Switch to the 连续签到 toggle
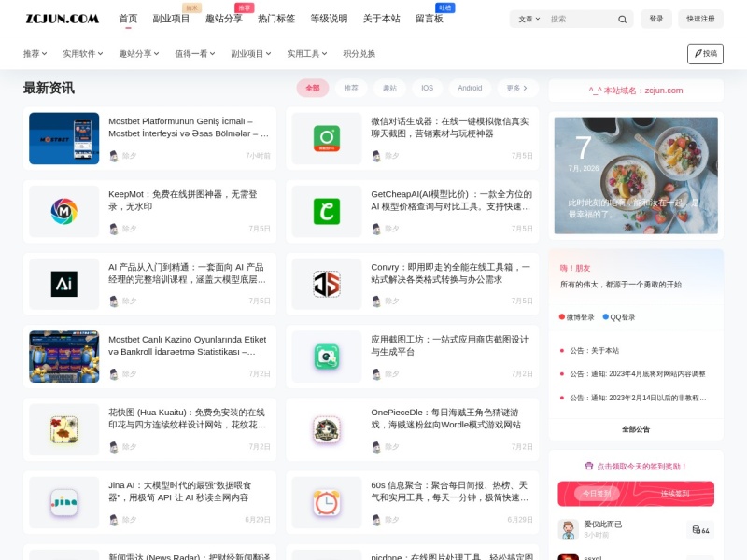Screen dimensions: 747x560 pos(675,494)
